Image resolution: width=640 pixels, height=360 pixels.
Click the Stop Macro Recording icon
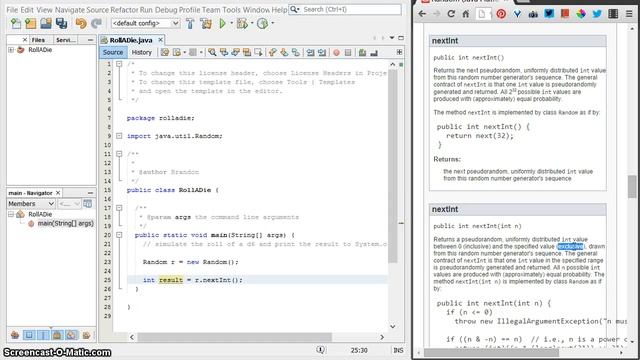[x=348, y=52]
